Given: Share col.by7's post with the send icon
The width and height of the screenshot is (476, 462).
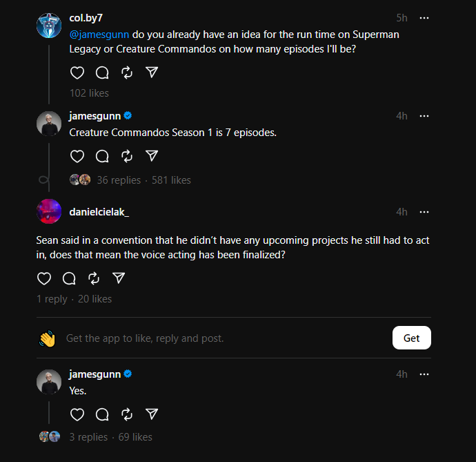Looking at the screenshot, I should 152,73.
